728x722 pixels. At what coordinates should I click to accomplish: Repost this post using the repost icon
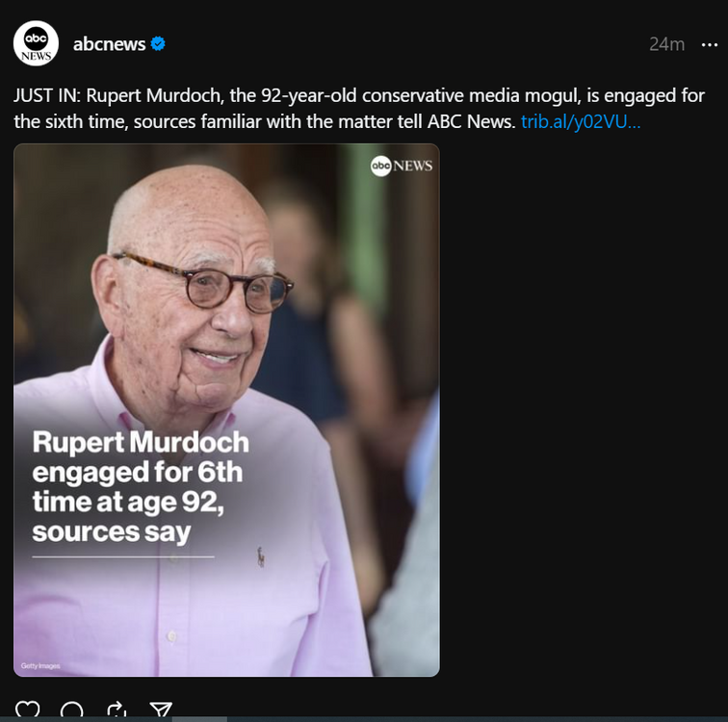117,711
